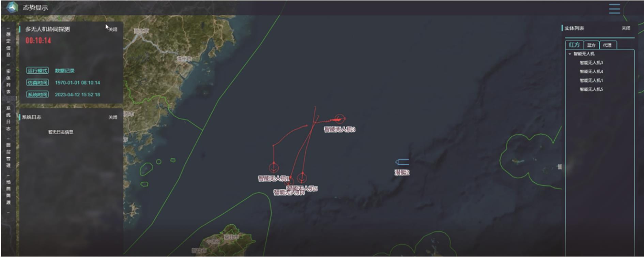Open the hamburger menu at top right

pos(614,9)
